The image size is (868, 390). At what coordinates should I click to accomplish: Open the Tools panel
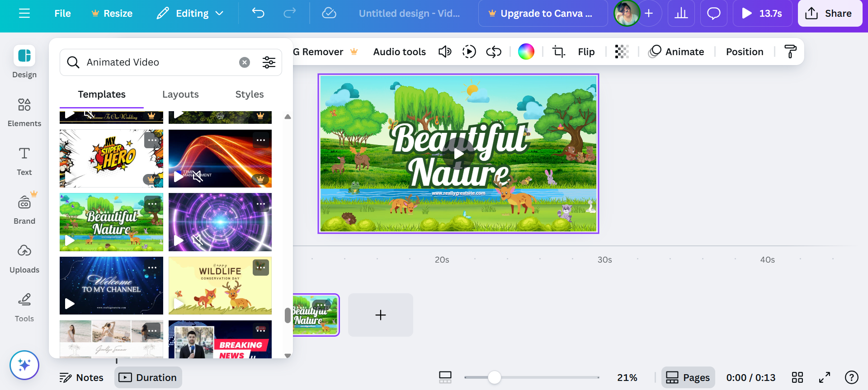(x=24, y=308)
